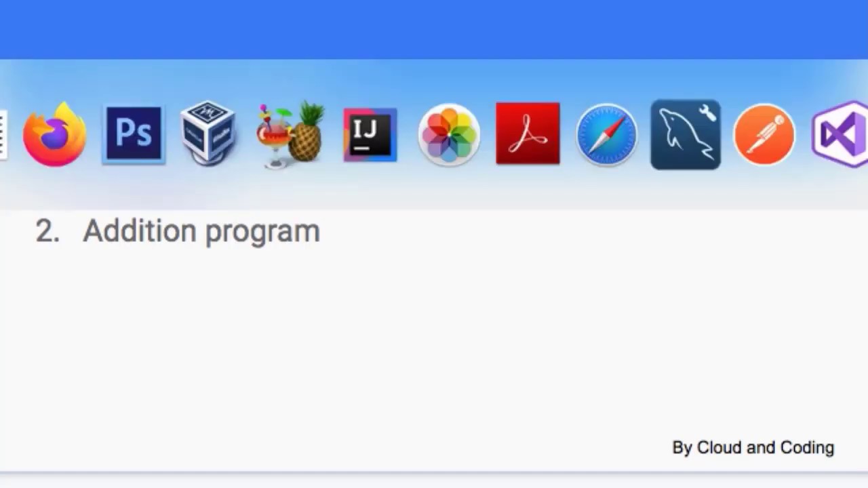Click the cut-off striped icon beside Firefox

3,134
